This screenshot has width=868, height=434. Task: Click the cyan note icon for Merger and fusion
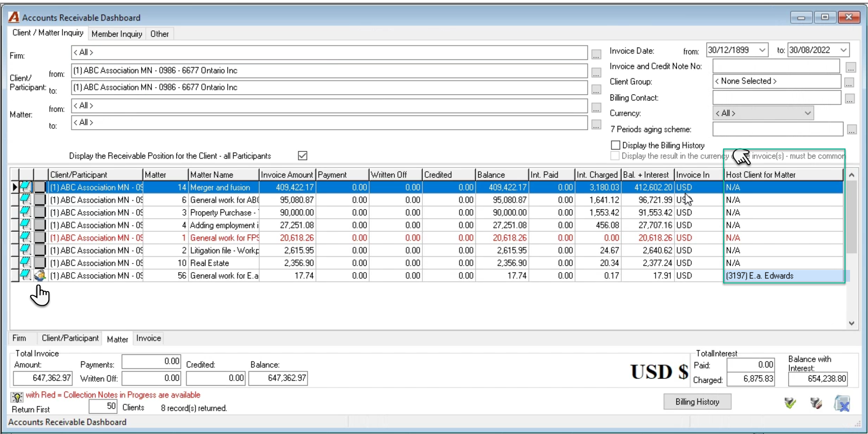tap(25, 187)
